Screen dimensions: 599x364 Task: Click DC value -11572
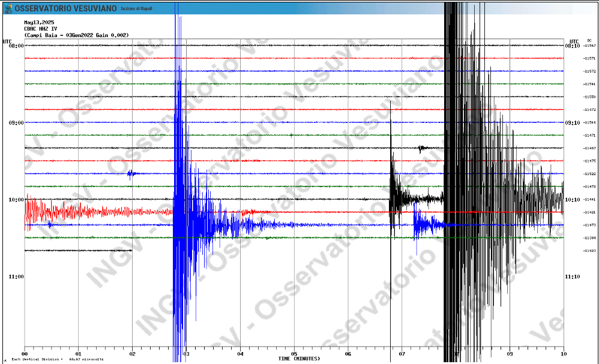click(x=589, y=71)
